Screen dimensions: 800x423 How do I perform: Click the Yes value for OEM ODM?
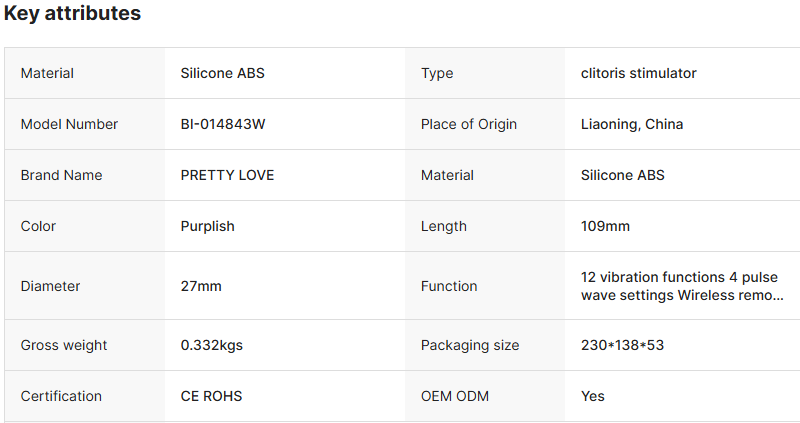[x=592, y=396]
